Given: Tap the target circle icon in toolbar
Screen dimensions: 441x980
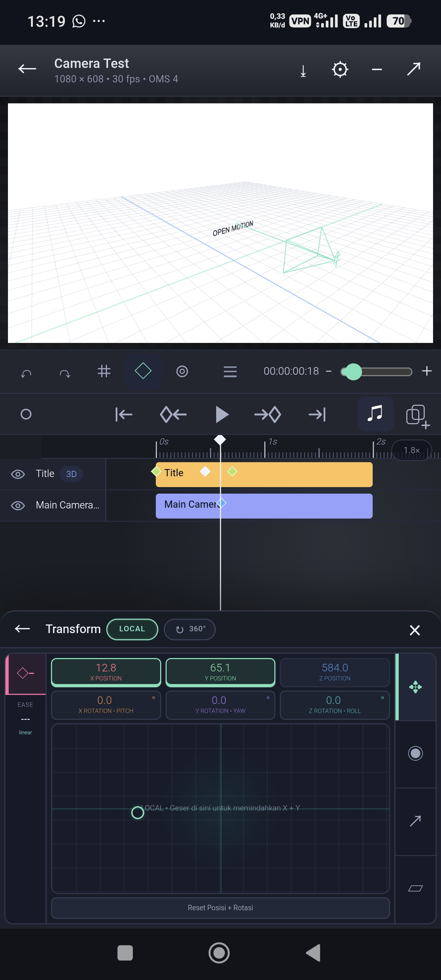Looking at the screenshot, I should 182,371.
